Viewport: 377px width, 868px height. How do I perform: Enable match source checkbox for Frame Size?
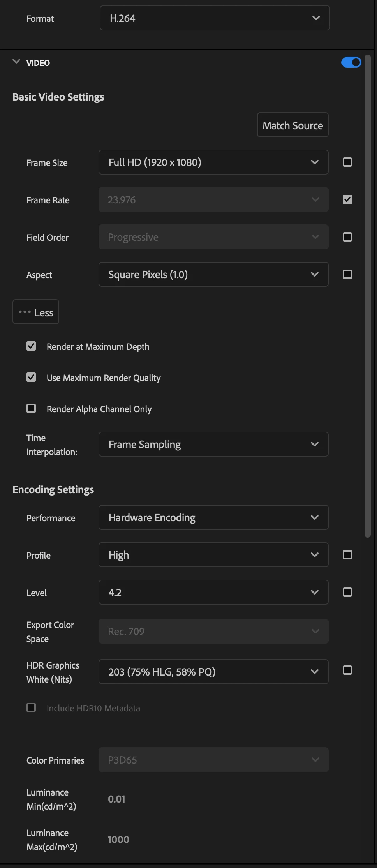(347, 162)
